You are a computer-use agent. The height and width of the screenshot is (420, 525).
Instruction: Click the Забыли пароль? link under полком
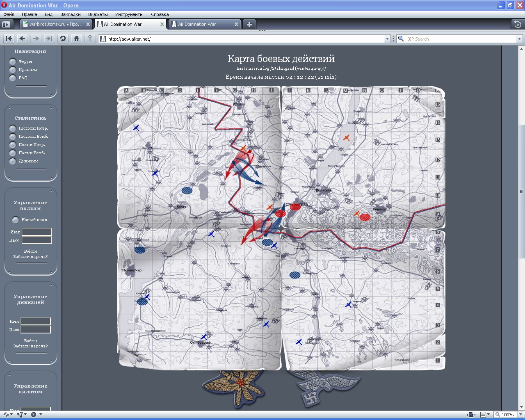pos(30,257)
